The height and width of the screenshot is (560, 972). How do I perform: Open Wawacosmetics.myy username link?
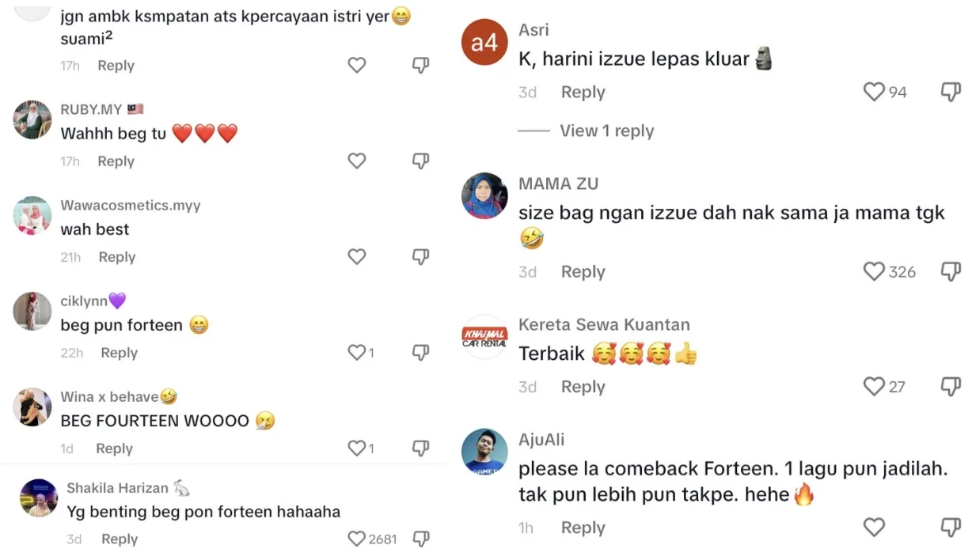click(x=131, y=206)
